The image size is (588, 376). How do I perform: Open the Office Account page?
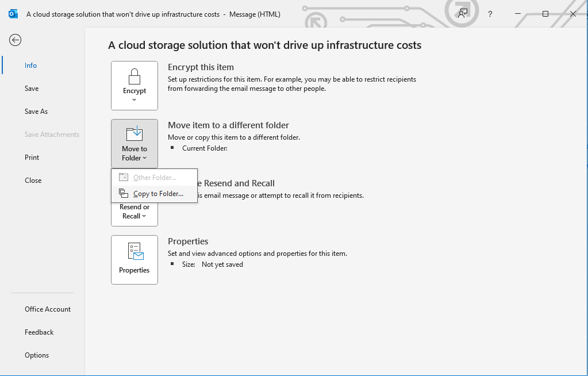(48, 309)
